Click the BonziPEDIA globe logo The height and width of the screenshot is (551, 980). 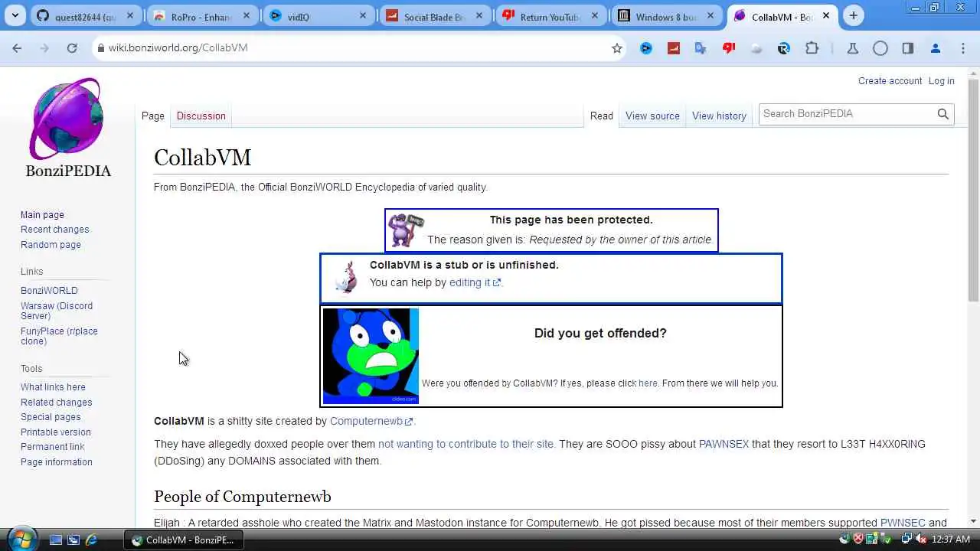click(x=67, y=118)
